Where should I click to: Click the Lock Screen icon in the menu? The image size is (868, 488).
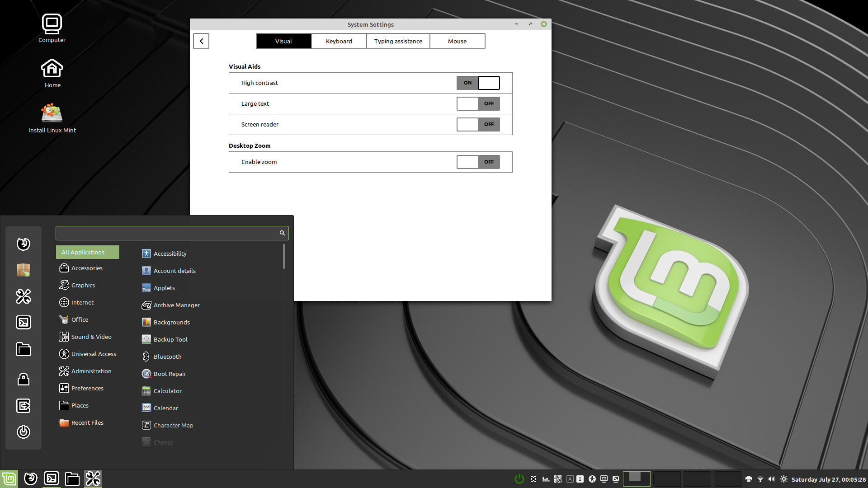point(24,379)
